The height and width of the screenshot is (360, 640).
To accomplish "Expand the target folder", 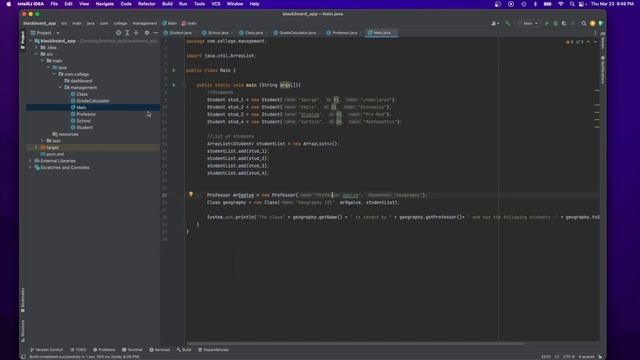I will (37, 147).
